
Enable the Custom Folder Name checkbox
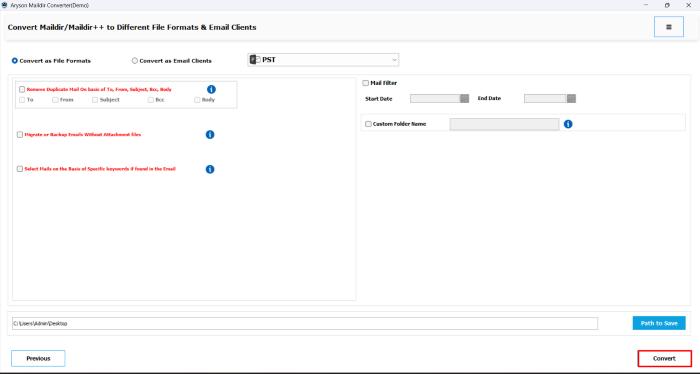[368, 124]
